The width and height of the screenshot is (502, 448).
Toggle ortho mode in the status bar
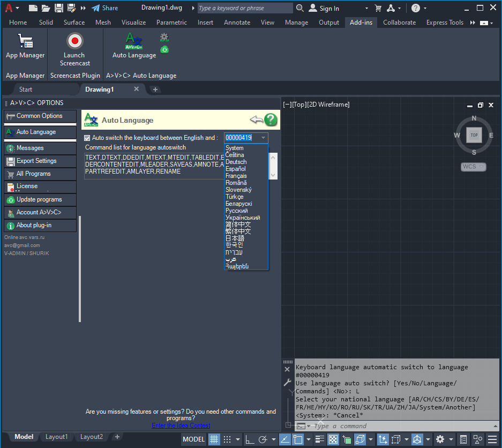(x=250, y=439)
